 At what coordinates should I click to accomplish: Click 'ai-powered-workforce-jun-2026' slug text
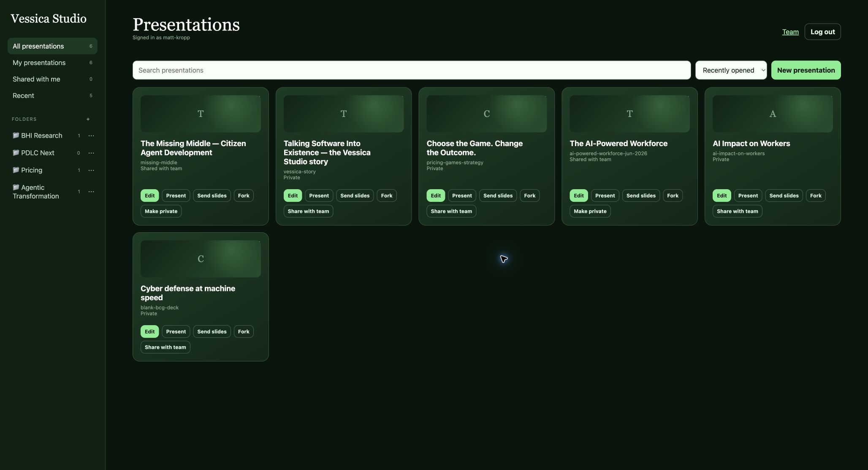(x=608, y=154)
